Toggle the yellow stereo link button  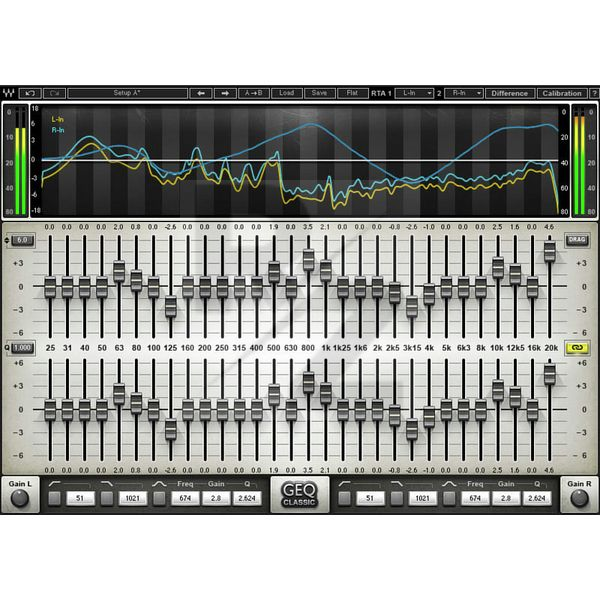(577, 348)
